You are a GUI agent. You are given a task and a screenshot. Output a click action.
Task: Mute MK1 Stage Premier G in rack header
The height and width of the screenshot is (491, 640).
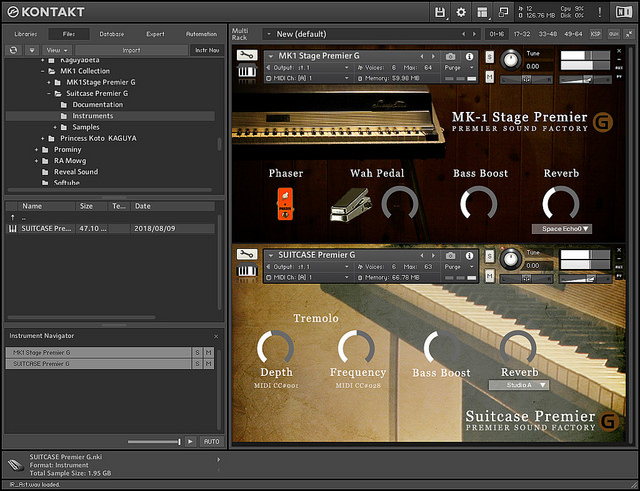[489, 76]
